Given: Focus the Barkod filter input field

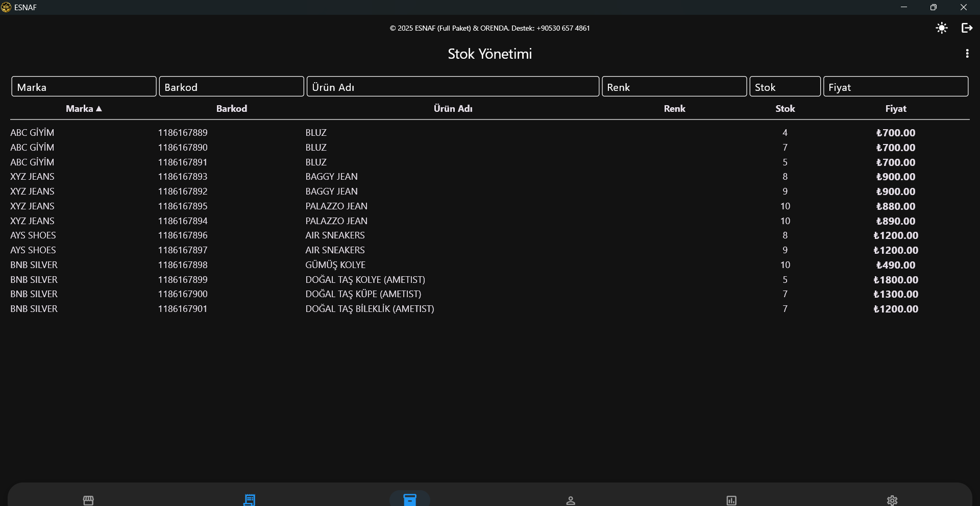Looking at the screenshot, I should [231, 87].
